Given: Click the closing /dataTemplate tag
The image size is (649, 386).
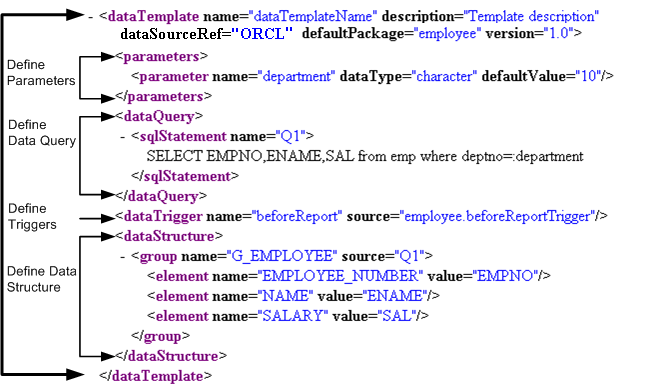Looking at the screenshot, I should [156, 376].
